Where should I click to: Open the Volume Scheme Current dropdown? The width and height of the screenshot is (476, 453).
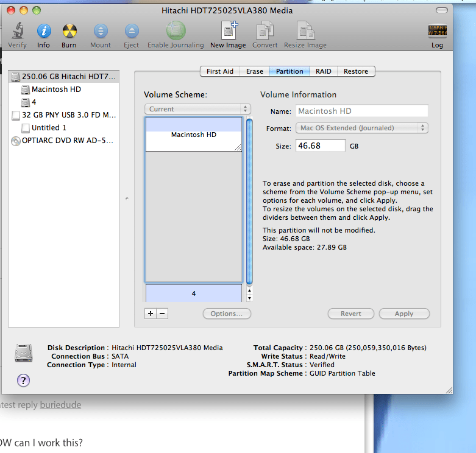[197, 109]
